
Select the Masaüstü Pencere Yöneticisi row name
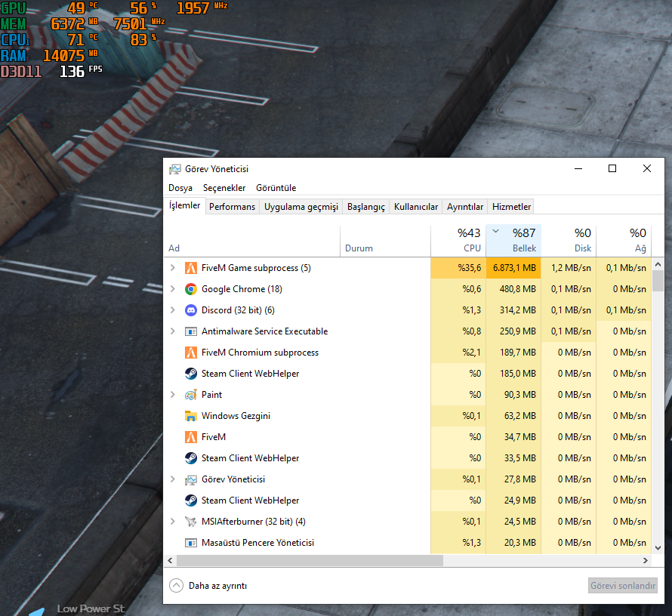tap(257, 543)
